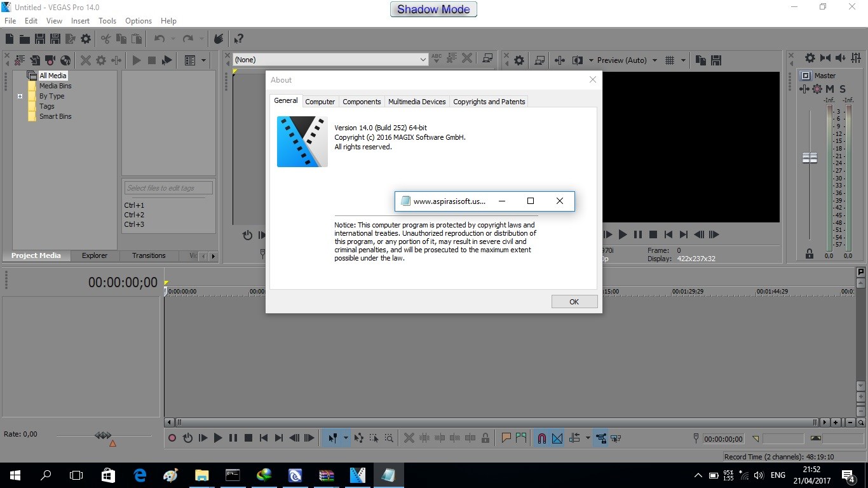This screenshot has height=488, width=868.
Task: Click the Select files to edit tags field
Action: (x=168, y=188)
